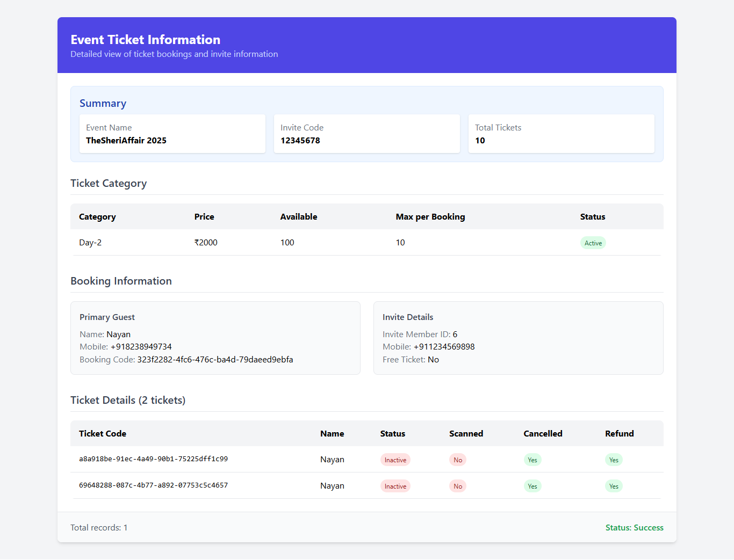734x560 pixels.
Task: Click the invite mobile number +911234569898
Action: point(444,347)
